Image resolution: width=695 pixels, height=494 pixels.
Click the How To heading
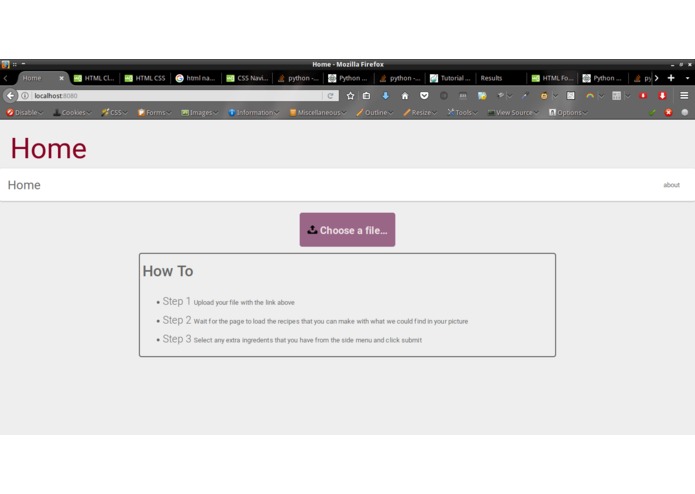click(168, 271)
